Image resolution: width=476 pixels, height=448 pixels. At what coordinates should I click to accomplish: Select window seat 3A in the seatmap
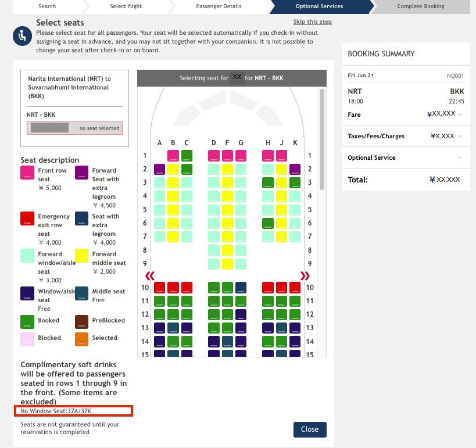[159, 182]
